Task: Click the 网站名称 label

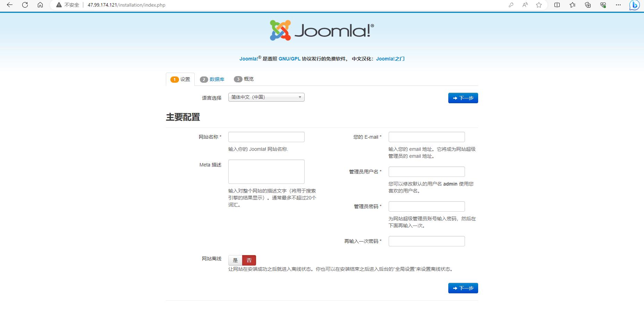Action: (210, 137)
